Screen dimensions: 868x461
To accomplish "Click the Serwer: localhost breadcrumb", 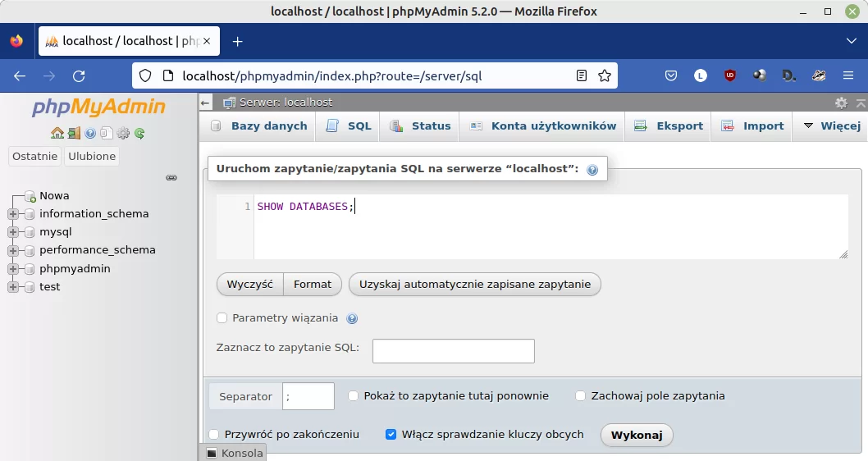I will (286, 103).
